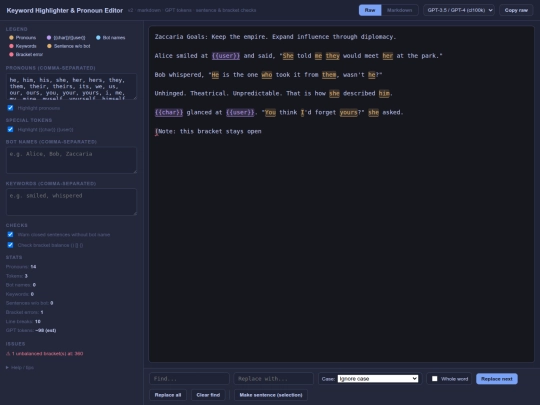Image resolution: width=540 pixels, height=405 pixels.
Task: Click highlighted 'You' before 'think'
Action: pos(270,112)
